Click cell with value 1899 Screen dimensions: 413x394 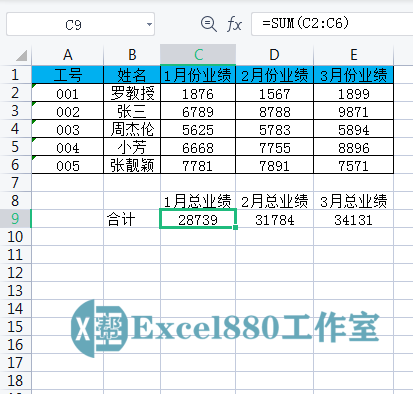coord(354,93)
